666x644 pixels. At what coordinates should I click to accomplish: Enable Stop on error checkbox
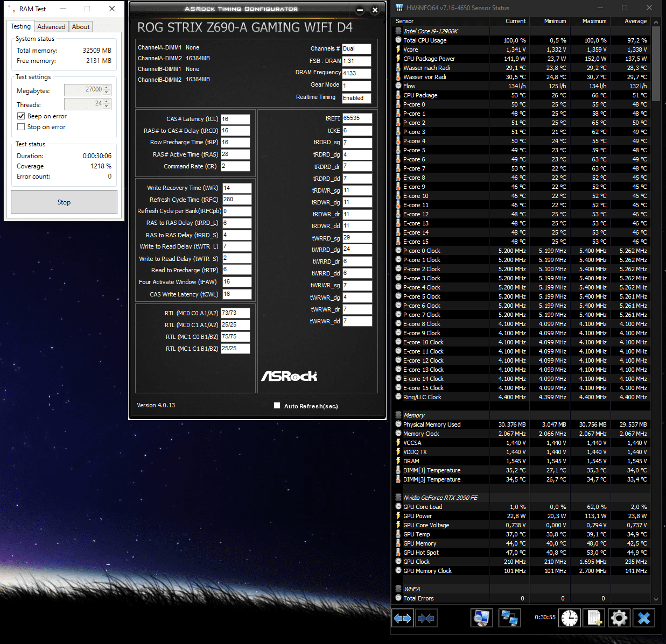(21, 127)
